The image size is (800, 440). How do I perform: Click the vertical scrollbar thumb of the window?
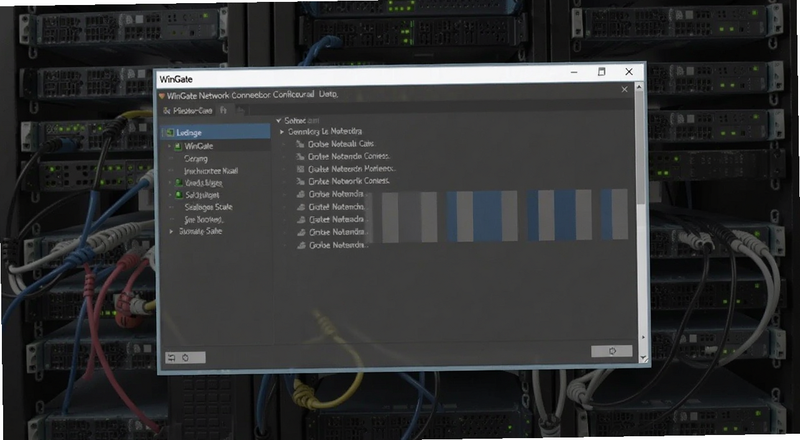[x=639, y=149]
